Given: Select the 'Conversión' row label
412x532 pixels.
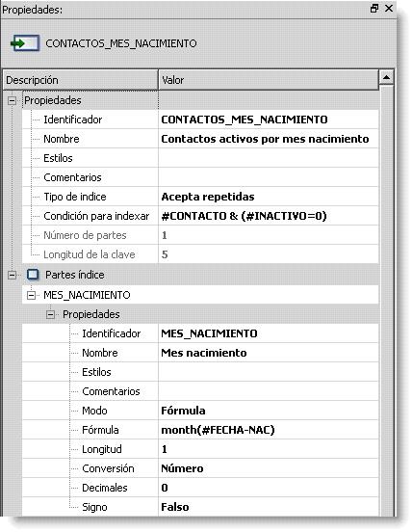Looking at the screenshot, I should (108, 468).
